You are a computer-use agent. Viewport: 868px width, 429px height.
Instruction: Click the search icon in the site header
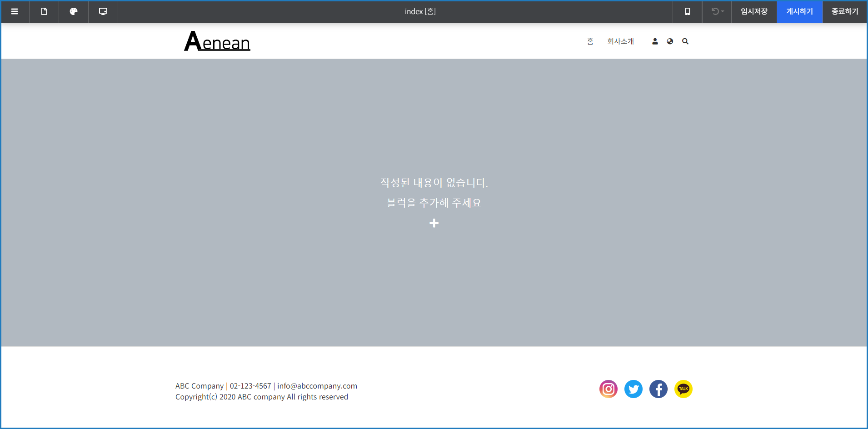(685, 41)
